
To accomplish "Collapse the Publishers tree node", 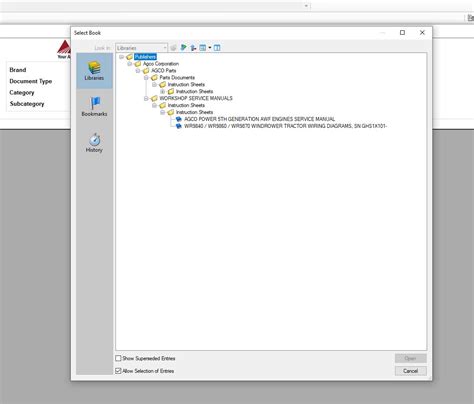I will (x=122, y=57).
